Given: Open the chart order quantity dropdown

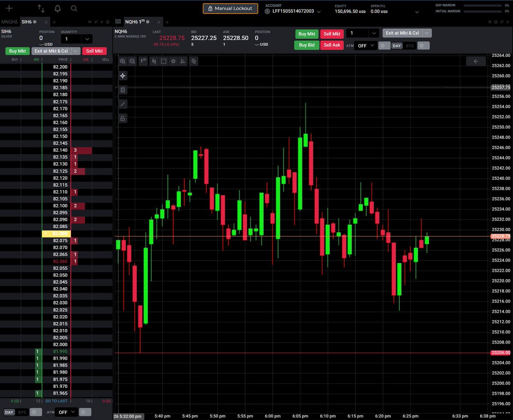Looking at the screenshot, I should tap(374, 33).
